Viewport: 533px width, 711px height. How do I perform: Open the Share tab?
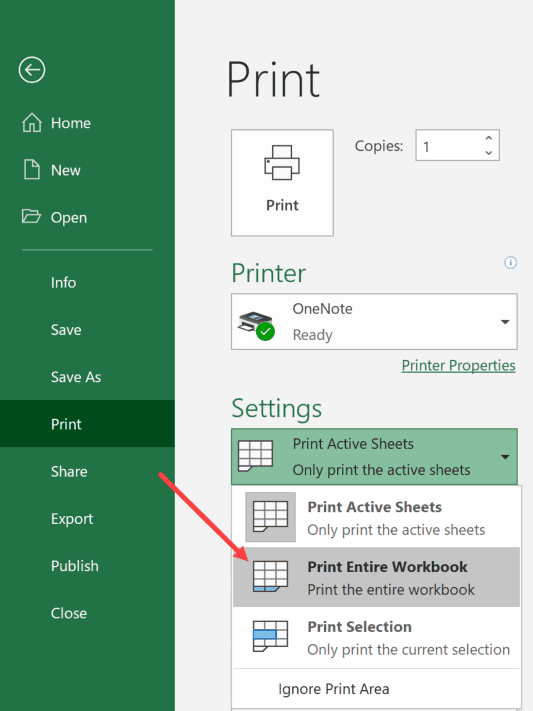tap(87, 472)
